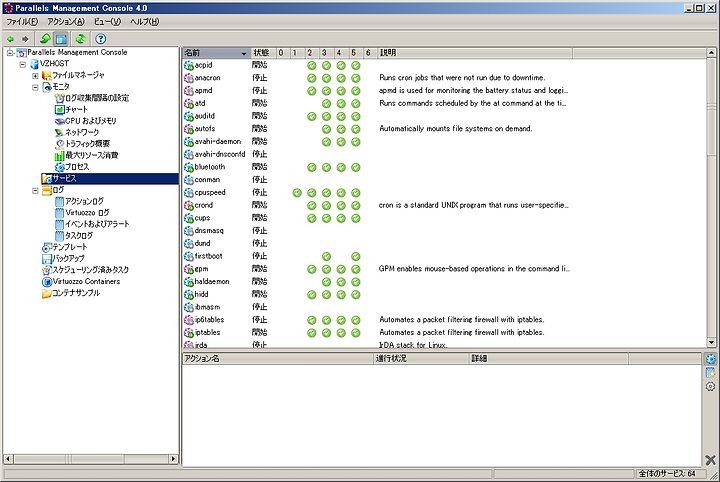This screenshot has height=482, width=720.
Task: Click the Virtuozzo Containers icon
Action: point(46,281)
